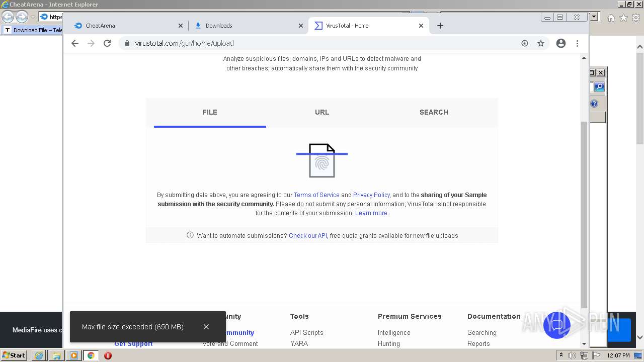Open the Privacy Policy link
This screenshot has height=362, width=644.
pos(371,195)
